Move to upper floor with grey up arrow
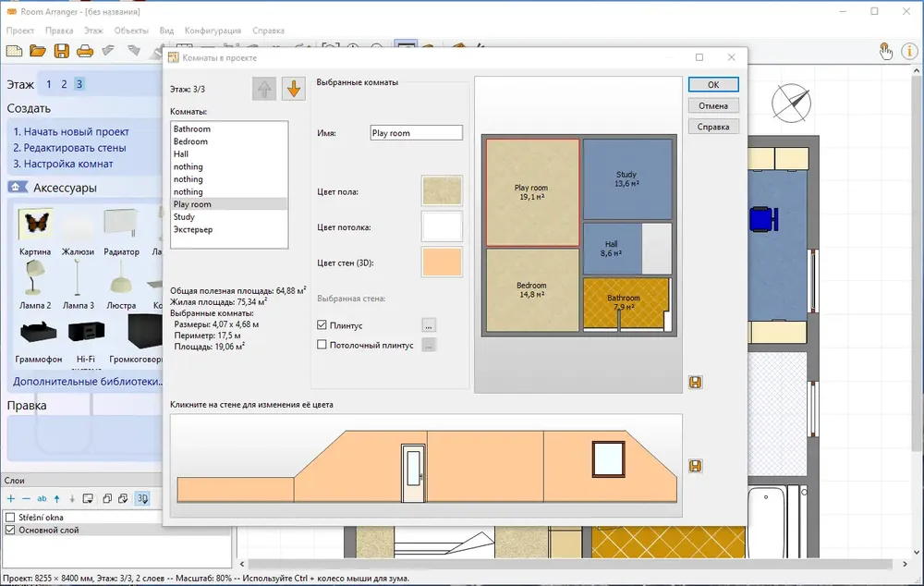This screenshot has width=924, height=586. tap(264, 89)
